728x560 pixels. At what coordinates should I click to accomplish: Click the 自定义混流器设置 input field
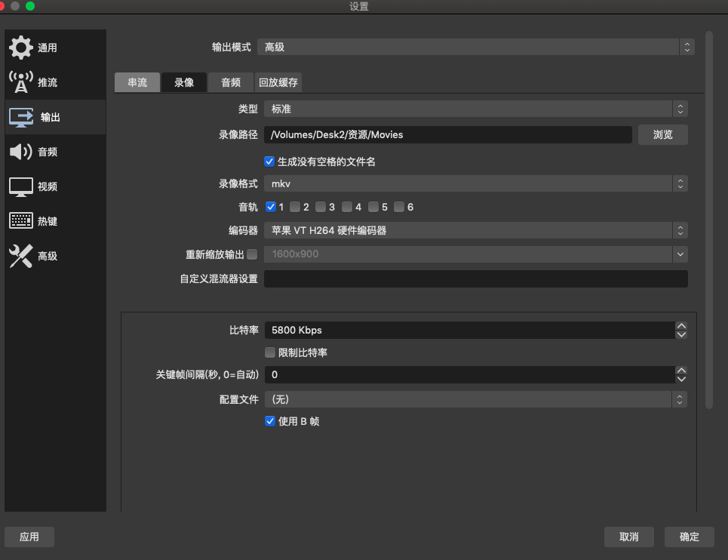pyautogui.click(x=475, y=278)
